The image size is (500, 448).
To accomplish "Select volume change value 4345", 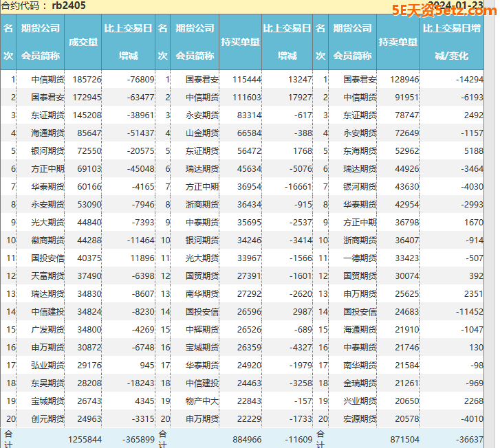I will click(144, 401).
